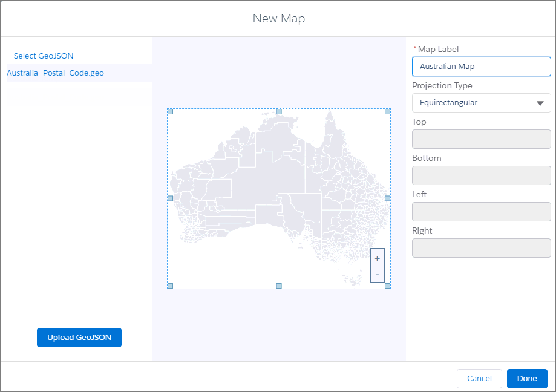Zoom in on the map preview

[378, 258]
